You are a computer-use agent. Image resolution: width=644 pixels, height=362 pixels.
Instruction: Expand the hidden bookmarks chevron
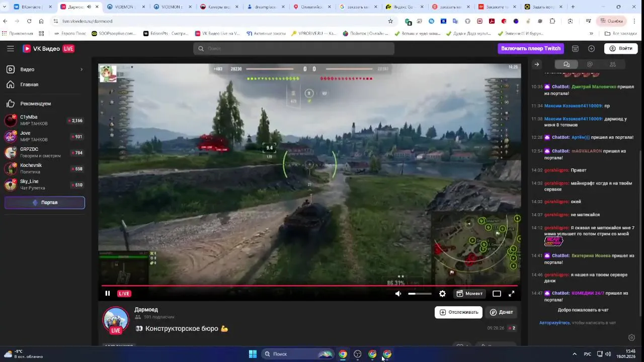point(591,34)
